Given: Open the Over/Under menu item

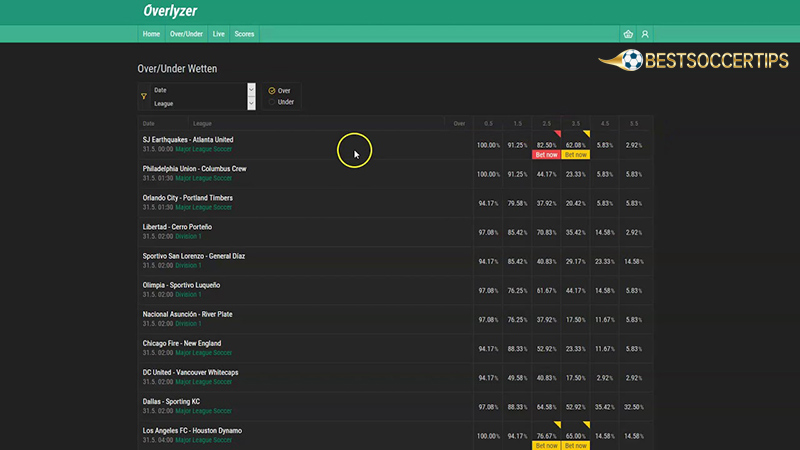Looking at the screenshot, I should click(186, 34).
